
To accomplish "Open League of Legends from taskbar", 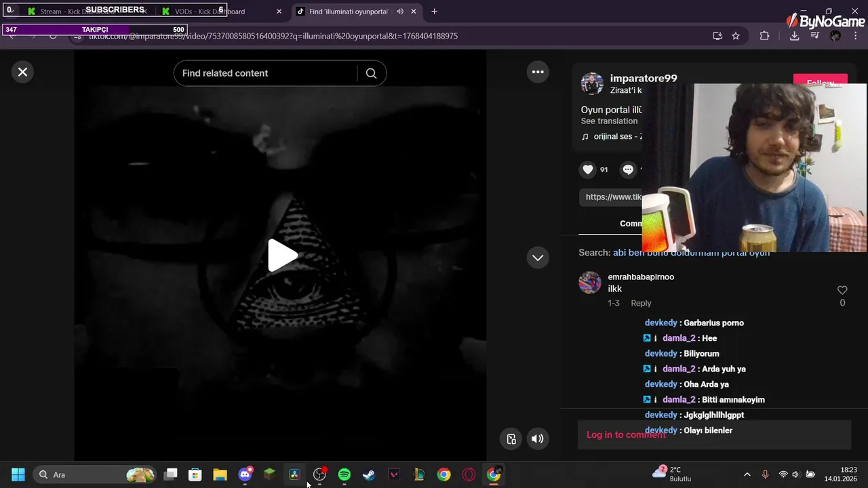I will (419, 474).
